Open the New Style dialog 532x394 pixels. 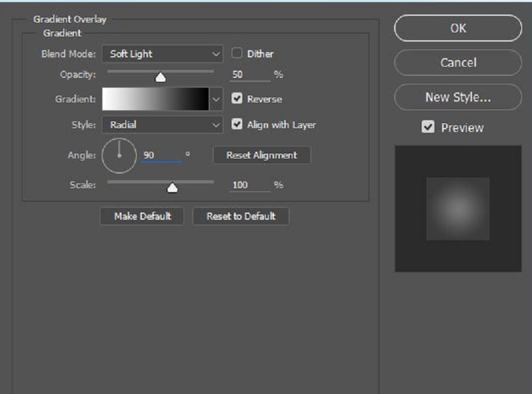coord(457,97)
